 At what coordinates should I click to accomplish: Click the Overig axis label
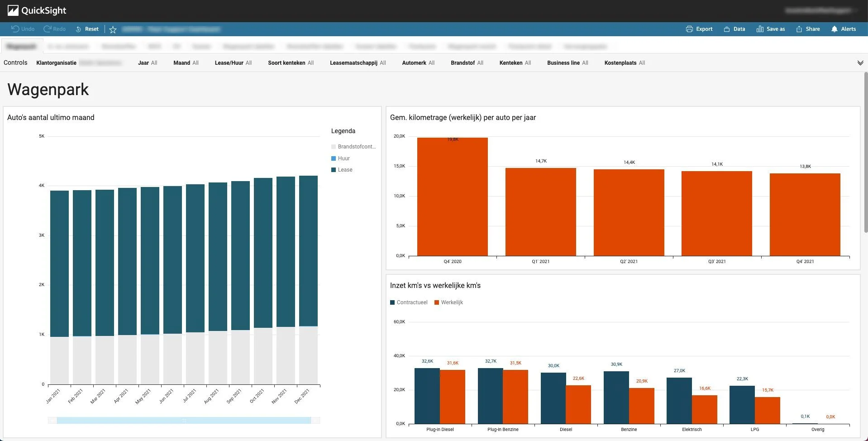pyautogui.click(x=818, y=430)
